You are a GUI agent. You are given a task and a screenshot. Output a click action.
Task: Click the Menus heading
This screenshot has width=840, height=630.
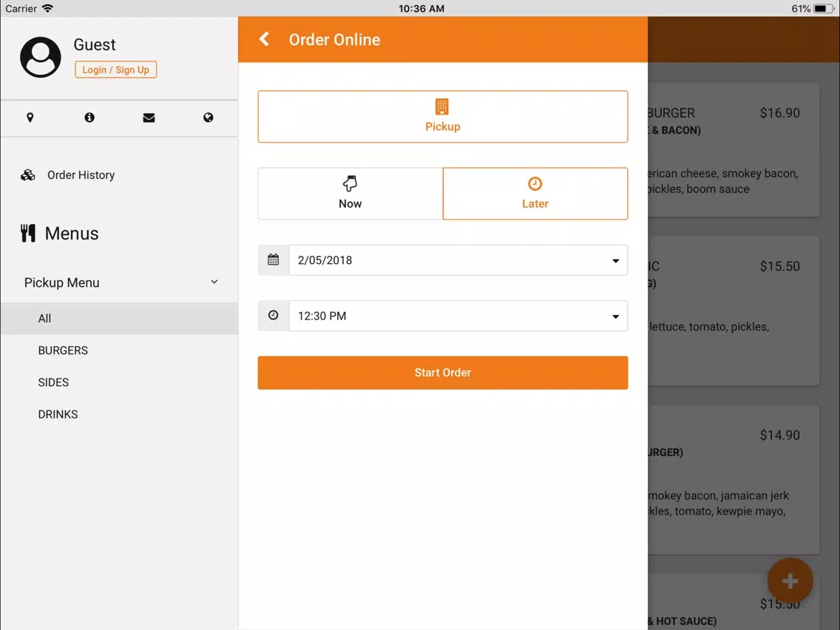point(72,234)
